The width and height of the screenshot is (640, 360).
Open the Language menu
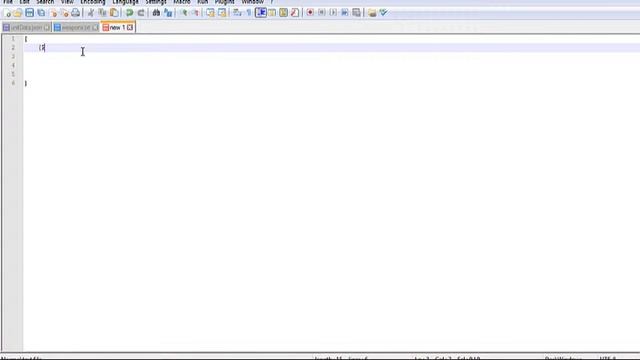[x=125, y=2]
